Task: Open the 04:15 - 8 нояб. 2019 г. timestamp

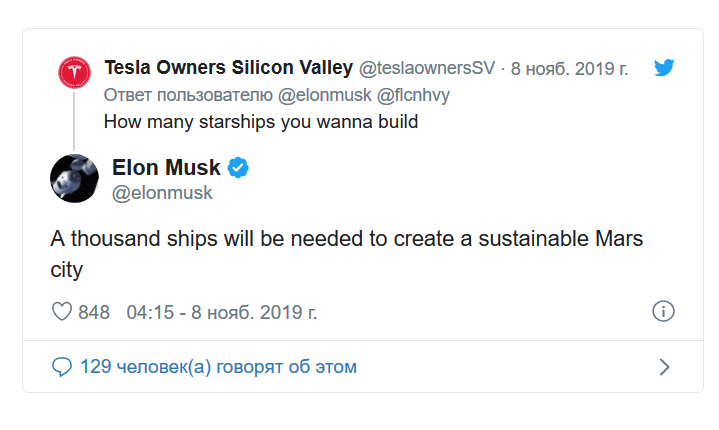Action: point(221,312)
